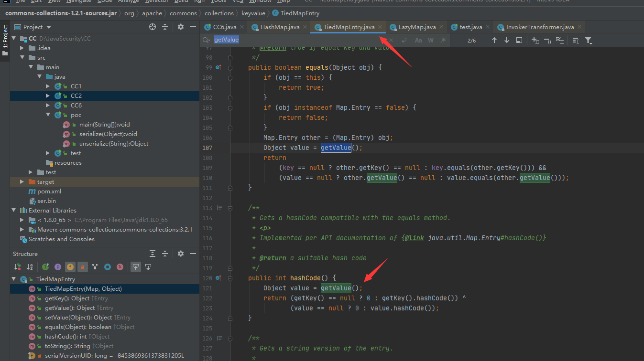This screenshot has width=644, height=361.
Task: Toggle multiline search mode icon
Action: 576,40
